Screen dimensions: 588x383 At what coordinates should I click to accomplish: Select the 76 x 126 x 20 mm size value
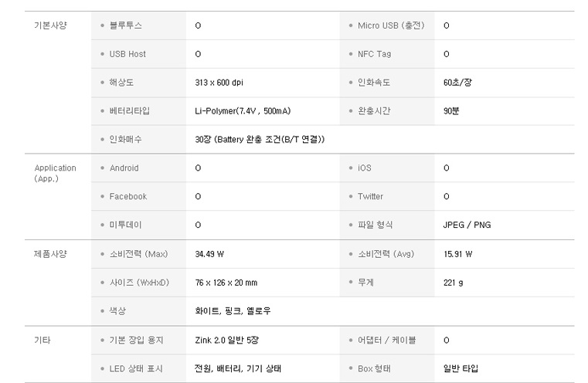[226, 283]
